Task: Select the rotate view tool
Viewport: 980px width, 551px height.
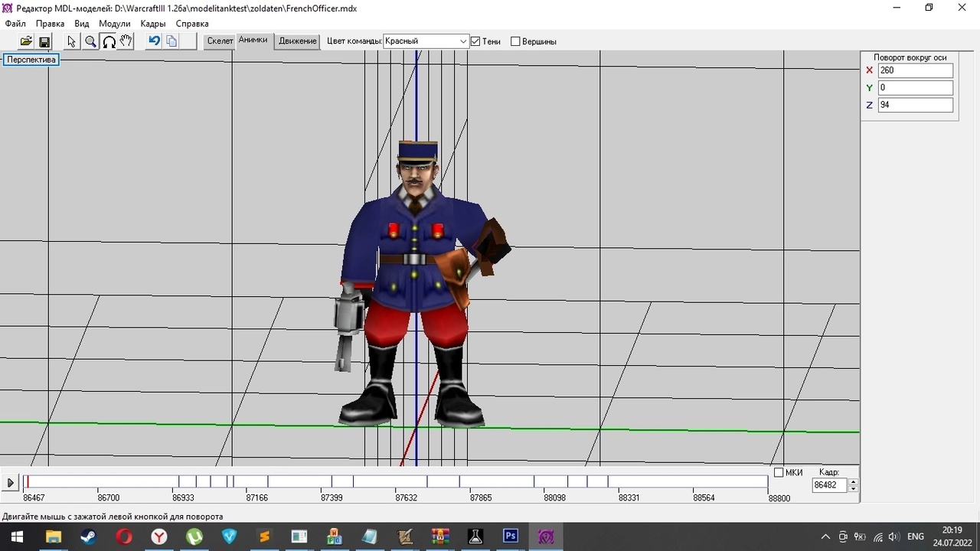Action: 109,41
